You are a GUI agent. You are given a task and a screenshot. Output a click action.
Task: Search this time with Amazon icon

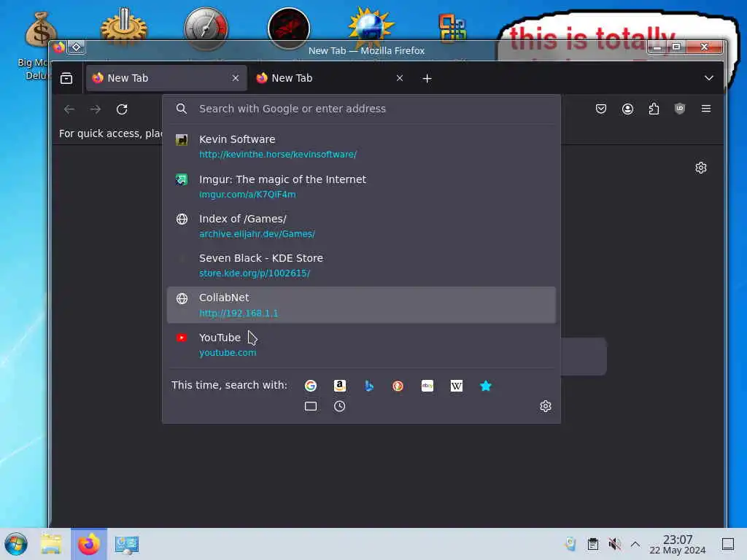click(340, 386)
